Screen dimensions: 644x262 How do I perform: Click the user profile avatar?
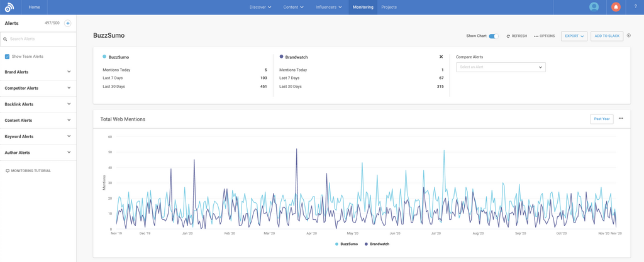coord(594,7)
